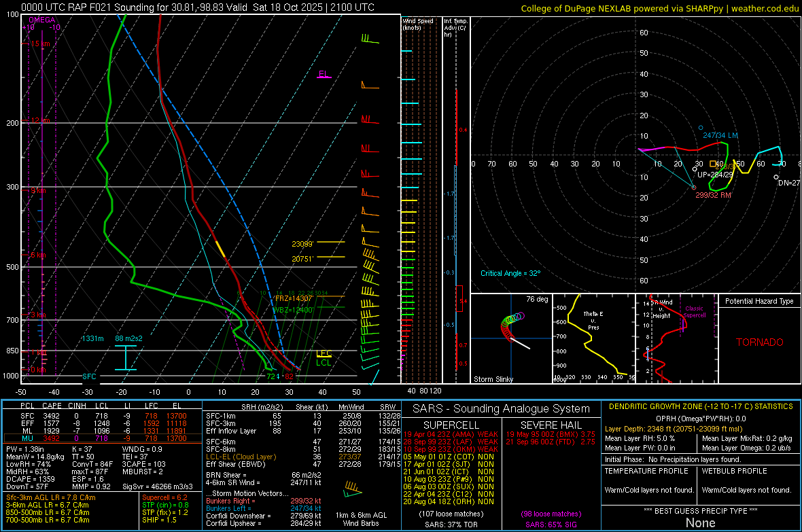
Task: Click the UP=284/29 hodograph label
Action: click(715, 175)
